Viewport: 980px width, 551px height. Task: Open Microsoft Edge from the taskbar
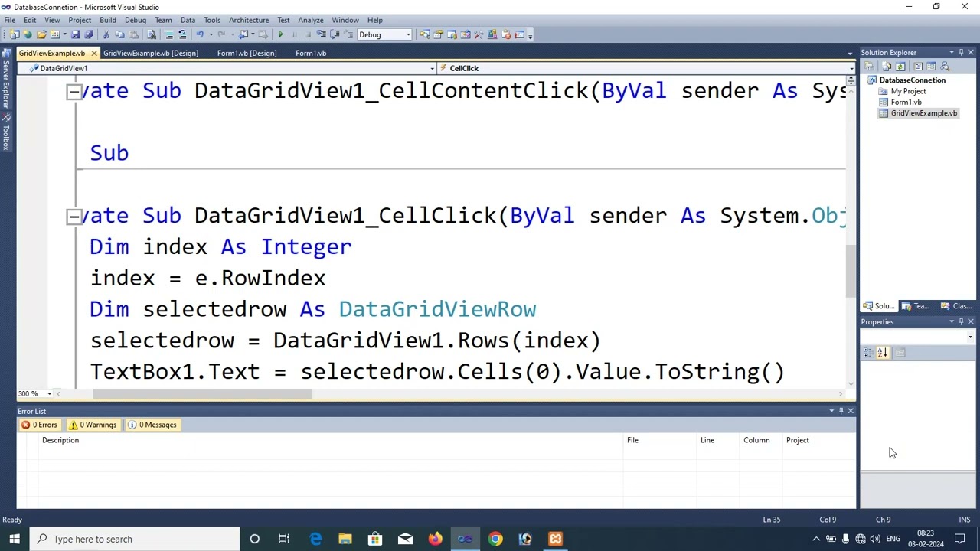tap(315, 539)
